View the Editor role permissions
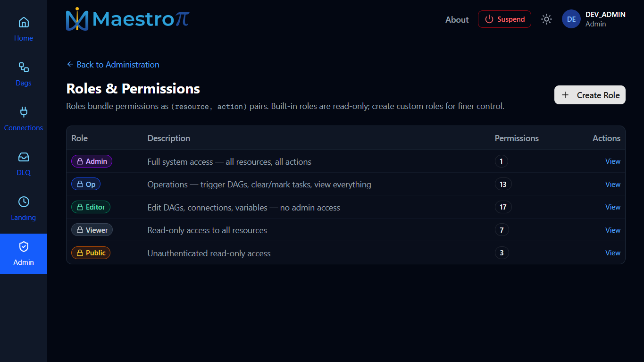The image size is (644, 362). tap(613, 207)
